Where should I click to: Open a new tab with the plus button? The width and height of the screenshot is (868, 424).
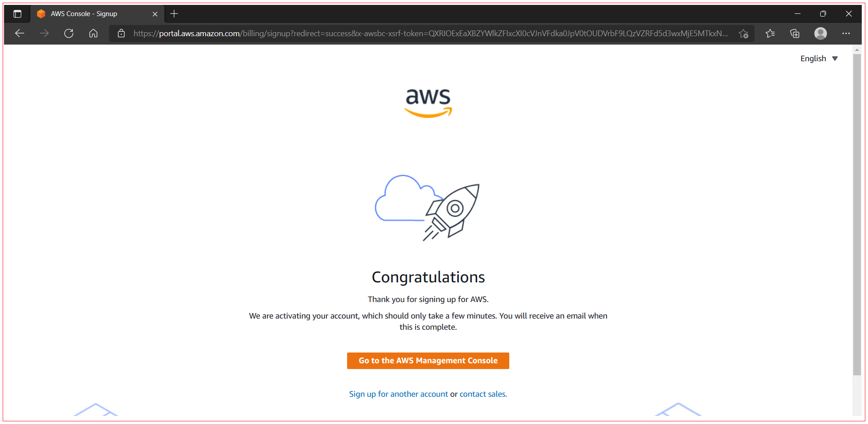tap(174, 13)
